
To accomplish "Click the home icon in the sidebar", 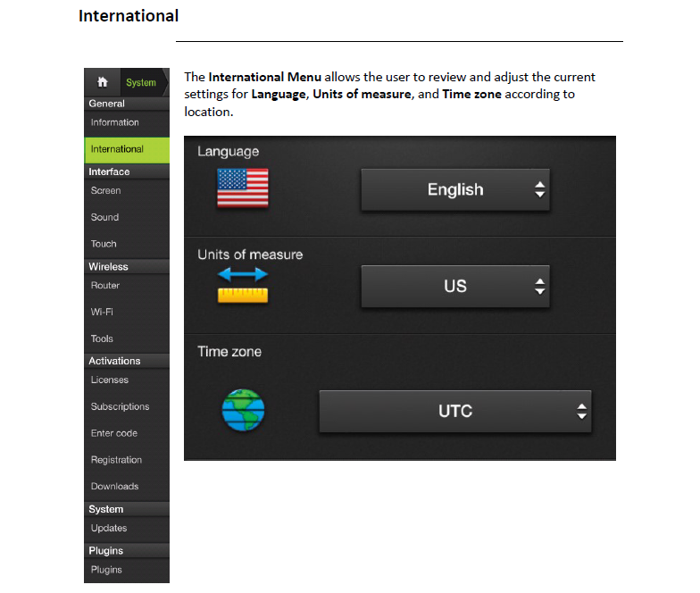I will coord(102,82).
